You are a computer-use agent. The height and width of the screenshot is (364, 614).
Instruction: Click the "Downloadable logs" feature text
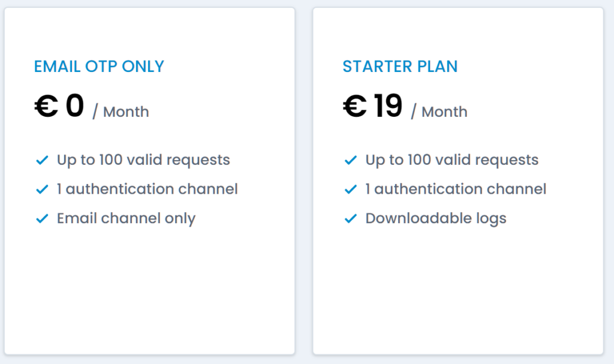[436, 218]
